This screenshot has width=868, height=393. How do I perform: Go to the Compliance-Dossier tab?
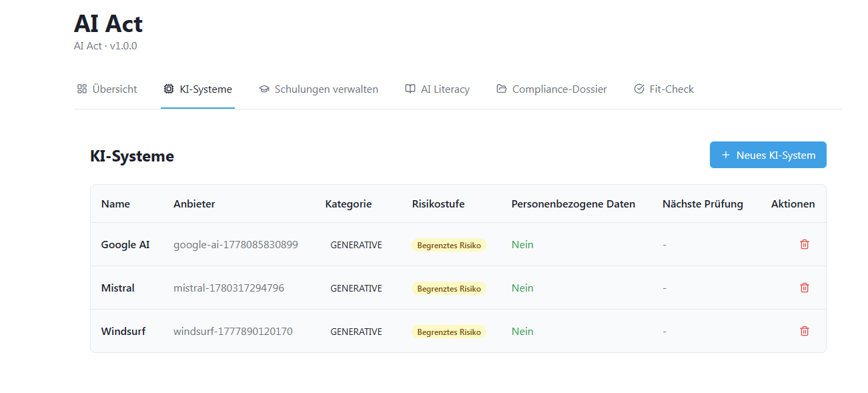(552, 89)
